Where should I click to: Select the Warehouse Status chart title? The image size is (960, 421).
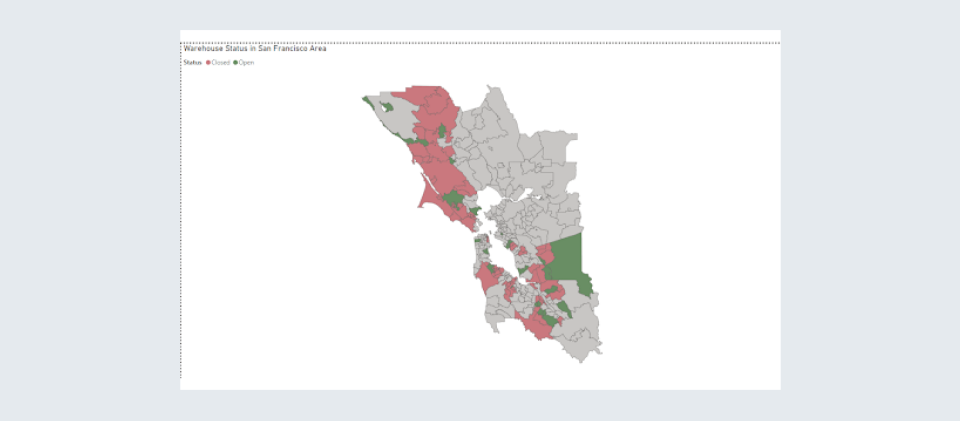pyautogui.click(x=254, y=48)
